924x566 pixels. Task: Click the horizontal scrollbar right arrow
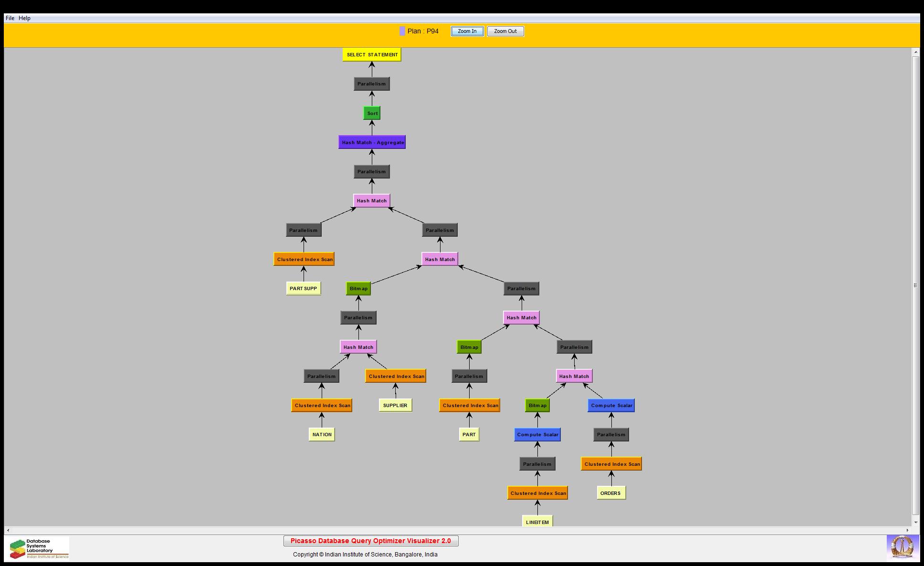[x=907, y=530]
